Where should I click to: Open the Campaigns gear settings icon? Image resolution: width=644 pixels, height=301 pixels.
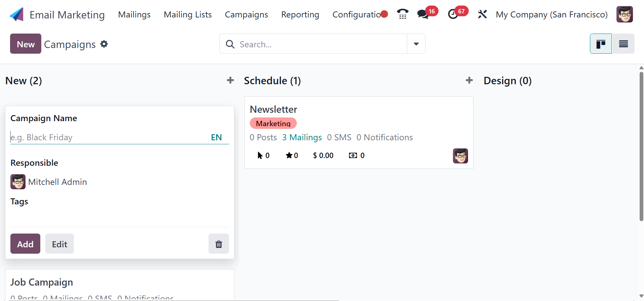pos(104,44)
